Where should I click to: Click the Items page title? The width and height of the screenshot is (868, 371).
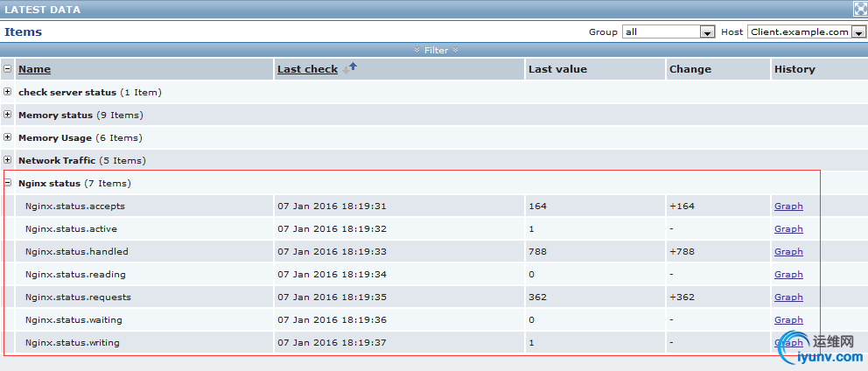pyautogui.click(x=24, y=31)
